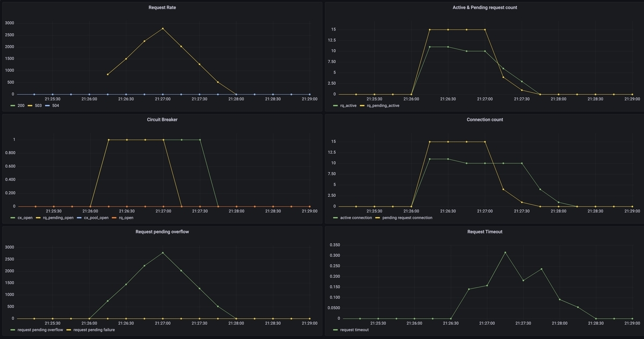This screenshot has width=644, height=339.
Task: Show only rq_pending_active series
Action: coord(383,106)
